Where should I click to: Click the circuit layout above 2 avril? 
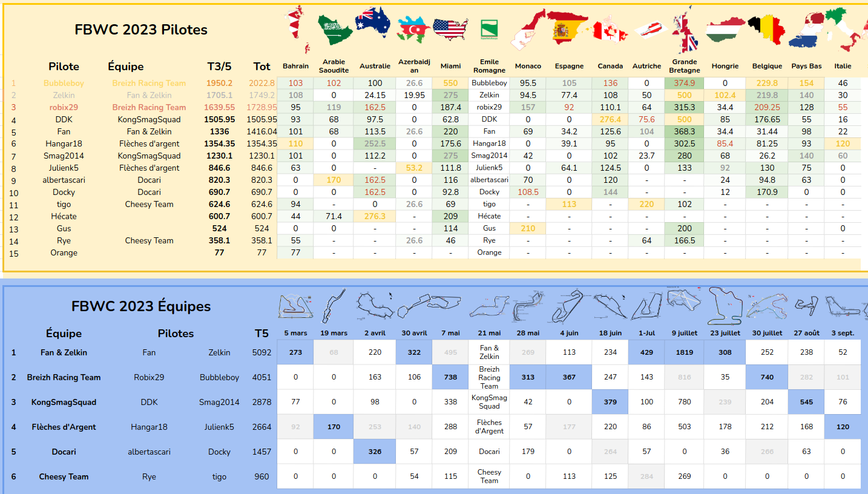[x=374, y=305]
